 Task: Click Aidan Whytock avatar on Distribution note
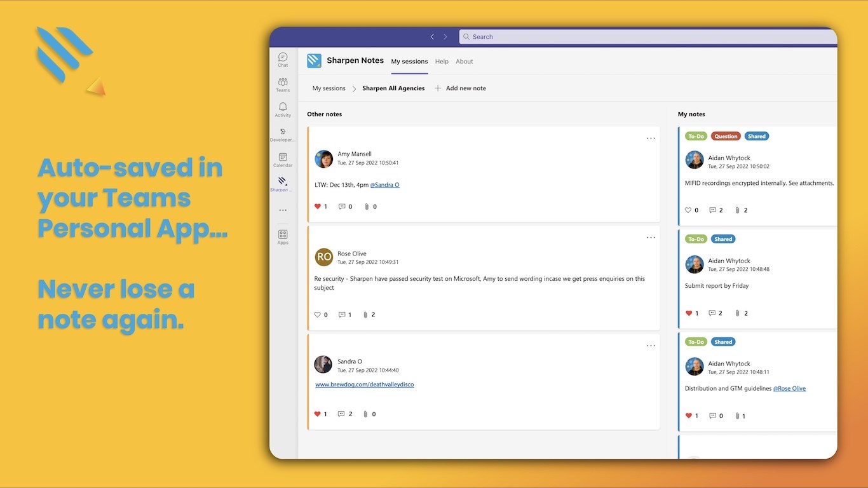(695, 367)
